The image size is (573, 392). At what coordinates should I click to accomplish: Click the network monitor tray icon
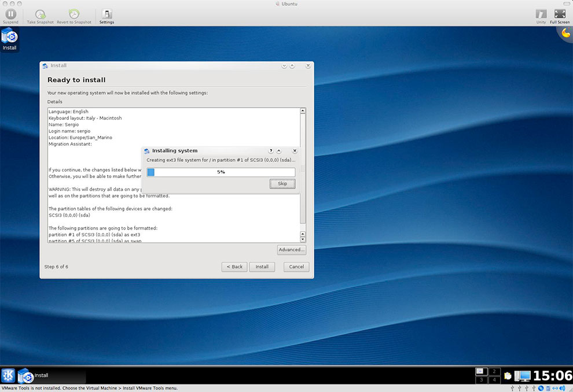pos(522,376)
